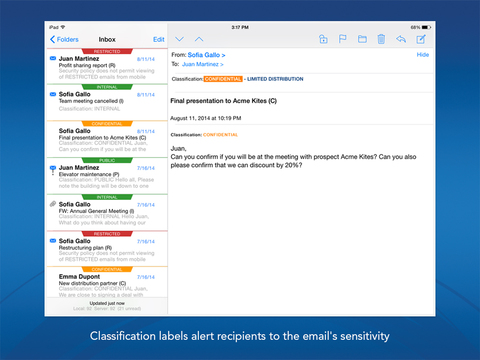Go to previous message with up chevron
Screen dimensions: 480x360
199,39
